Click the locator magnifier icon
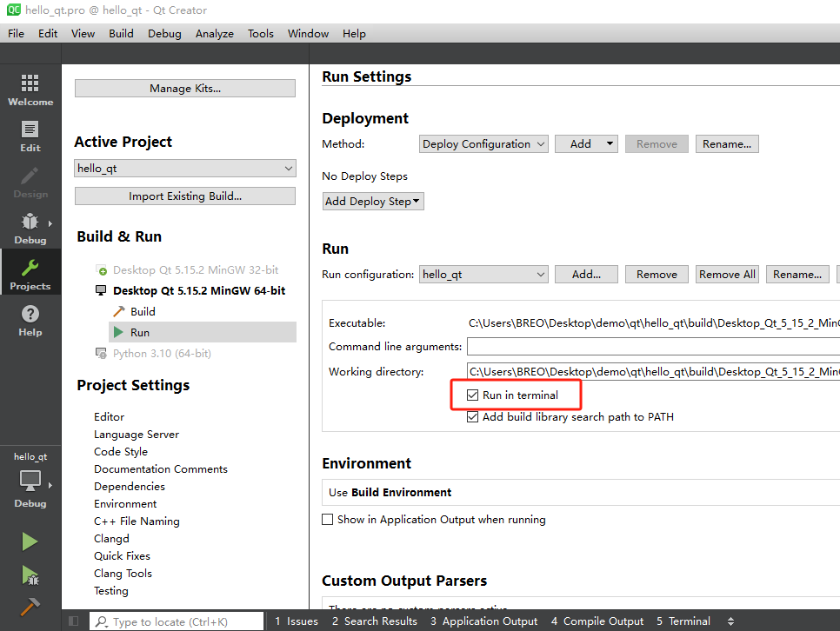Viewport: 840px width, 631px height. click(101, 621)
